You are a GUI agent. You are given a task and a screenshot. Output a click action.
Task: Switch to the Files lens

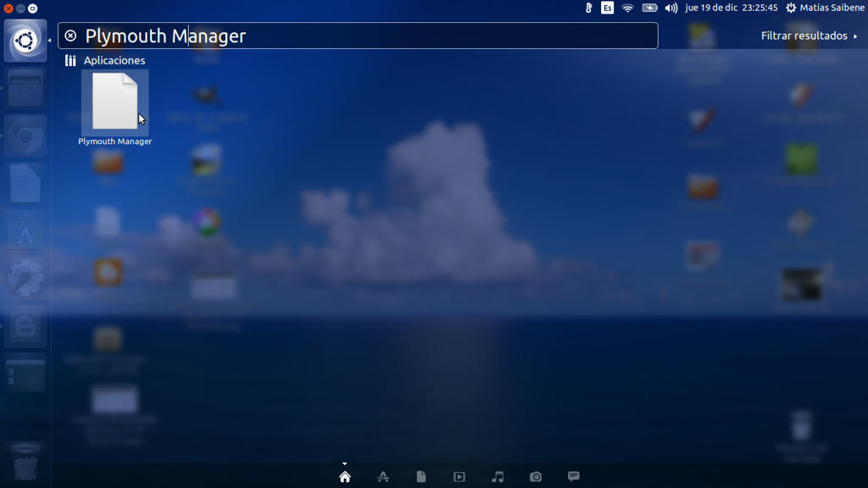tap(421, 476)
